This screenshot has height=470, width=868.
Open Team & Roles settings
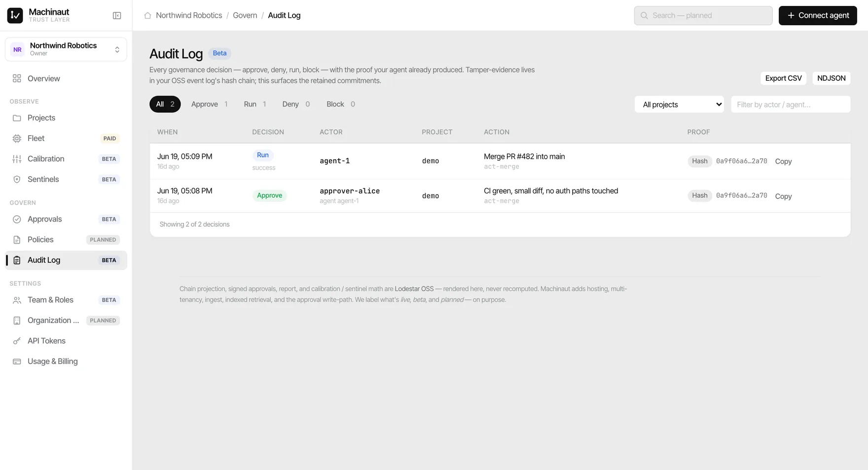pos(66,300)
